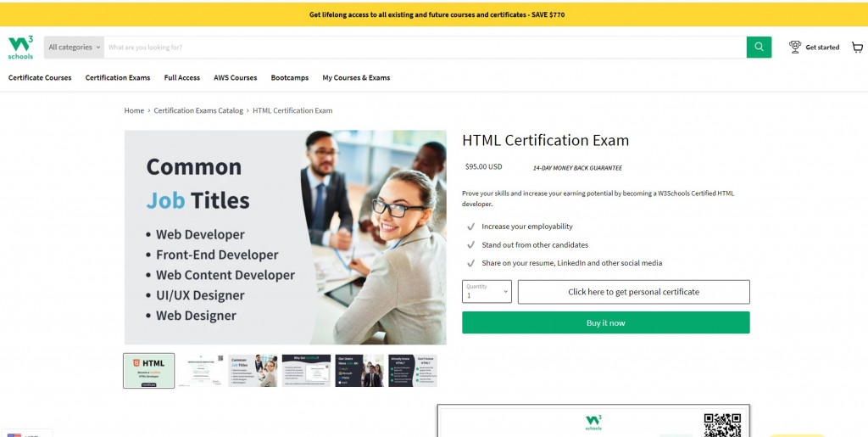
Task: Click the main Common Job Titles product image
Action: pos(285,237)
